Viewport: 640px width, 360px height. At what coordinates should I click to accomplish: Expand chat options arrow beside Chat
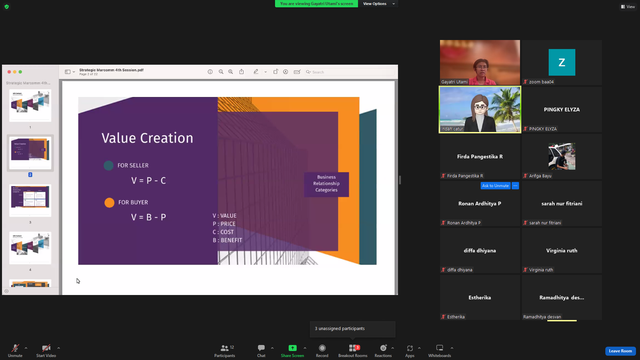[272, 348]
